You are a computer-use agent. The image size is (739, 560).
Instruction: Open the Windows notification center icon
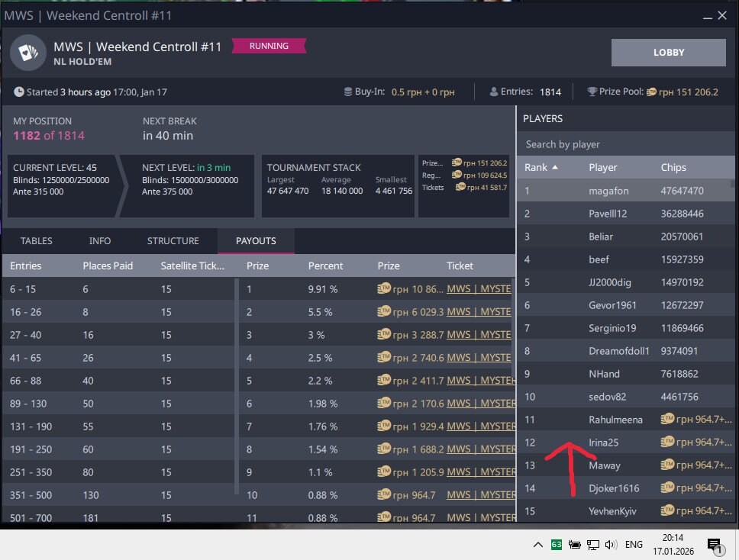click(x=715, y=545)
